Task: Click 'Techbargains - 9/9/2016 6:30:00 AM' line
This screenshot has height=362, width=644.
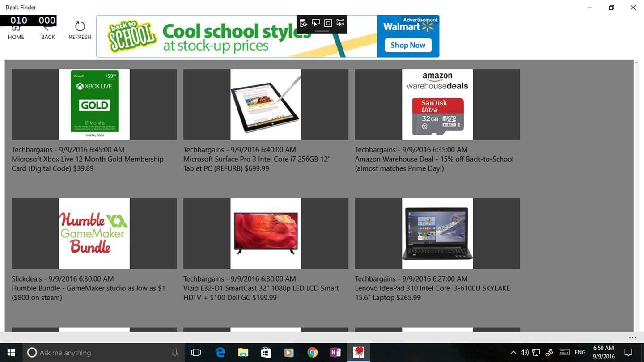Action: click(x=240, y=279)
